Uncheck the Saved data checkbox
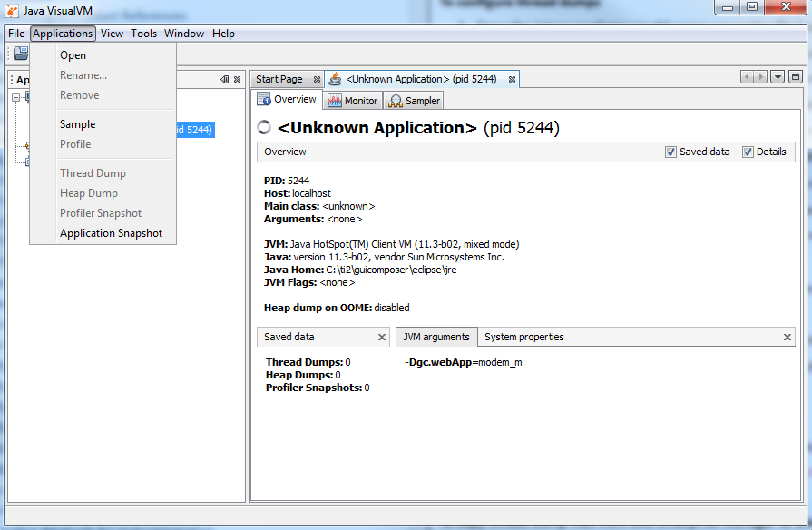Screen dimensions: 812x530 coord(670,152)
